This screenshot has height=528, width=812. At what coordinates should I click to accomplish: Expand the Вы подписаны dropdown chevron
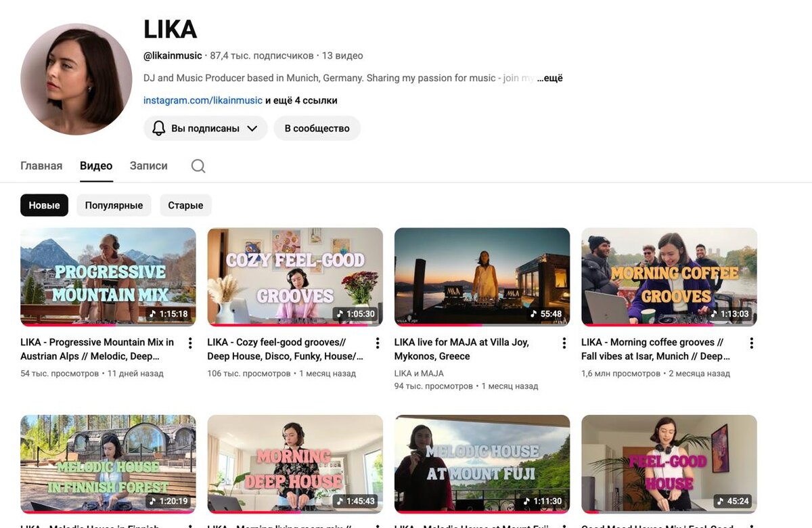252,128
